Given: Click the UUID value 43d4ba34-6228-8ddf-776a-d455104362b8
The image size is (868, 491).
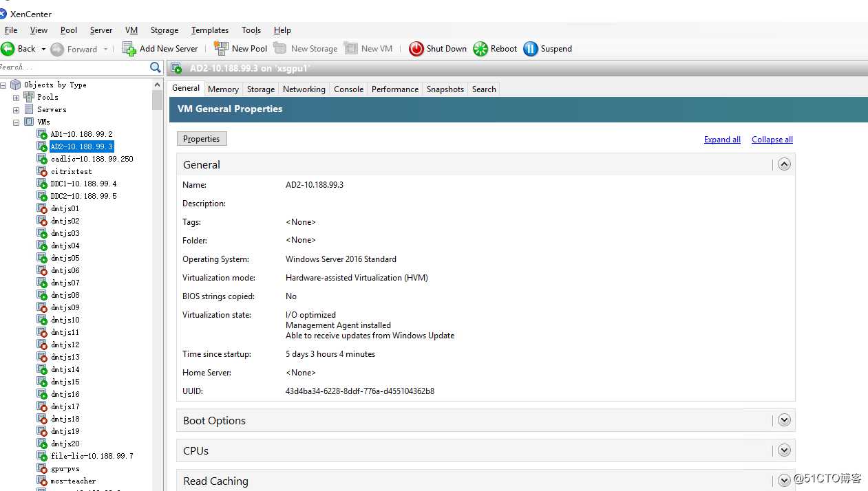Looking at the screenshot, I should point(360,391).
